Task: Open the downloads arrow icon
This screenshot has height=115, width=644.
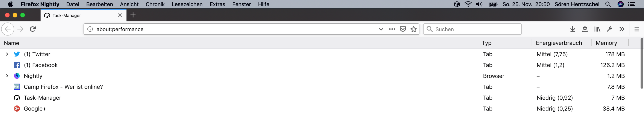Action: point(573,29)
